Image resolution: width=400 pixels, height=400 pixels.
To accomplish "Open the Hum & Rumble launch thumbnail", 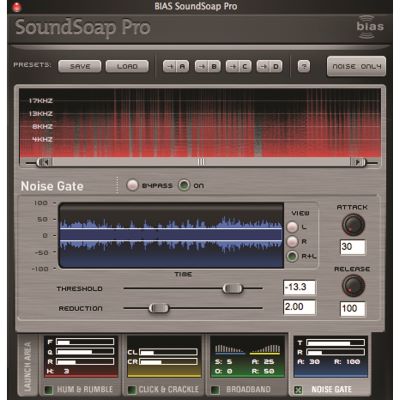I will (x=81, y=357).
